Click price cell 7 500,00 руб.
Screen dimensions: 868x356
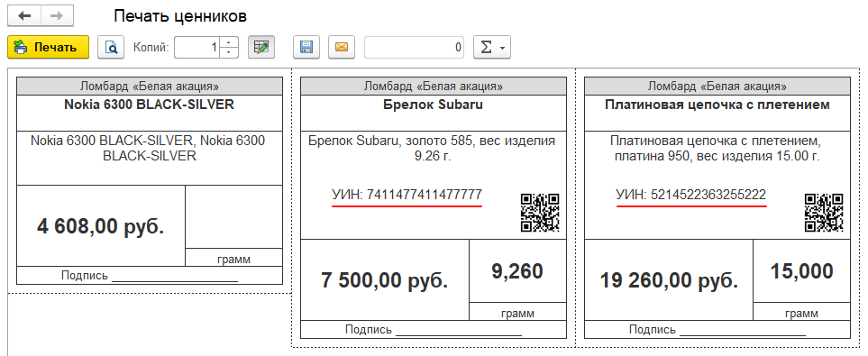[x=385, y=279]
